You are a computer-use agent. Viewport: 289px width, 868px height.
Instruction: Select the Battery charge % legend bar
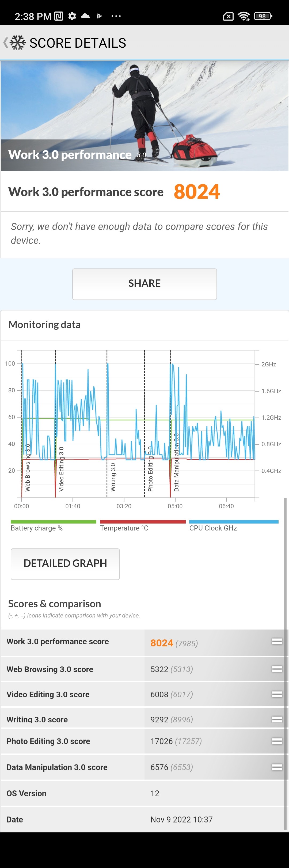point(53,522)
